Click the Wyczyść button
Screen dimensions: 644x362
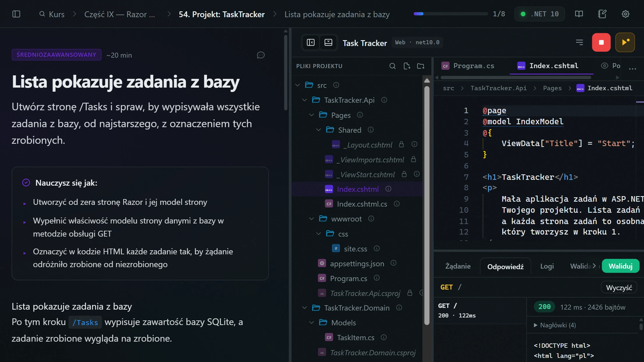(619, 288)
